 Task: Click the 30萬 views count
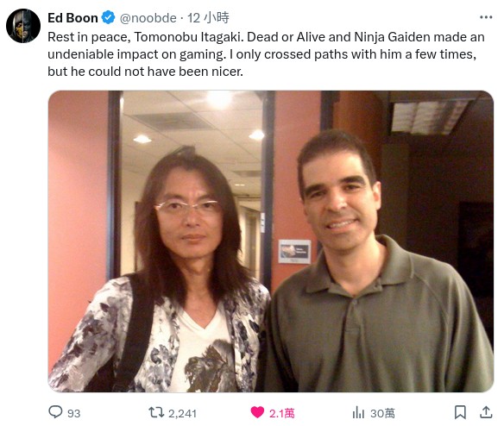[382, 413]
